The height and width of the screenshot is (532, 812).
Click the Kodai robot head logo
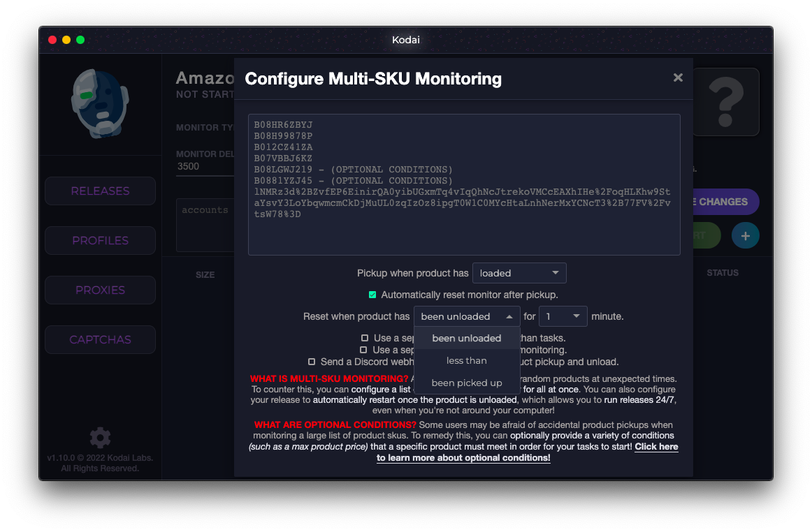tap(100, 103)
